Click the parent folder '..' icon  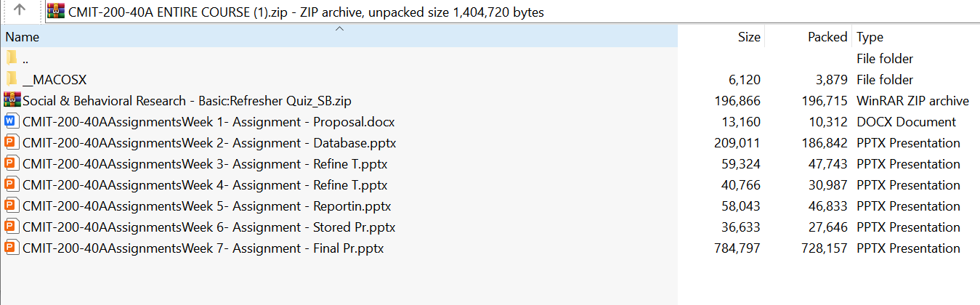[x=12, y=58]
